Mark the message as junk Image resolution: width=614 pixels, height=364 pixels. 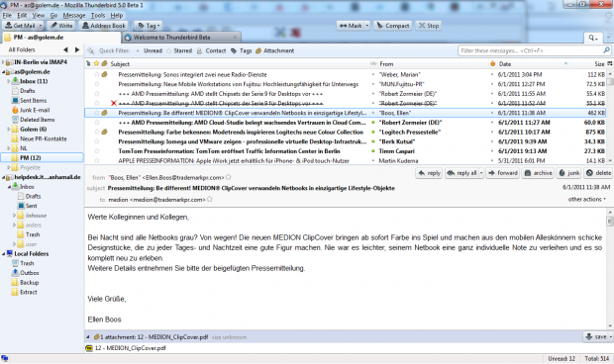pos(569,173)
